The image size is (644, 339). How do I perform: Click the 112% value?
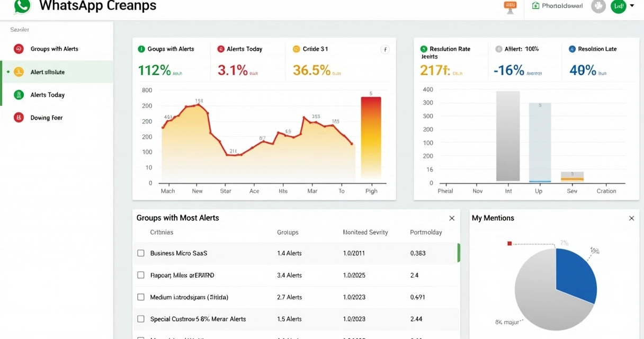(x=154, y=70)
